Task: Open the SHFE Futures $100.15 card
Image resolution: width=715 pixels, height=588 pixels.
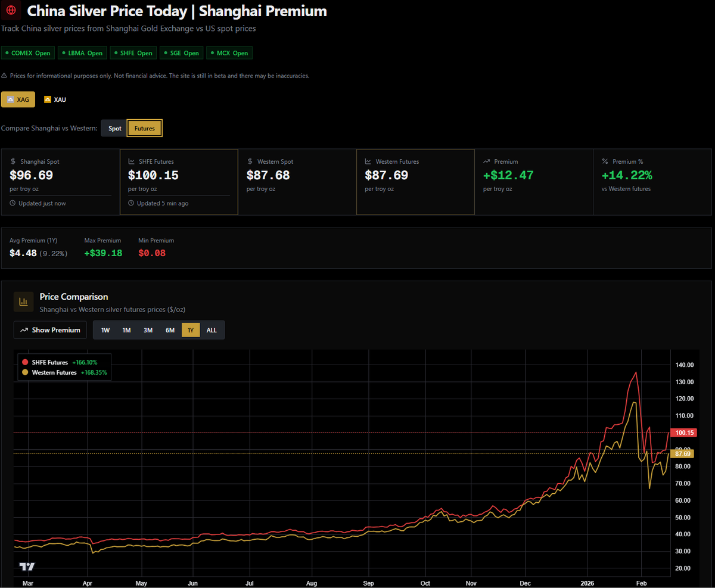Action: click(179, 182)
